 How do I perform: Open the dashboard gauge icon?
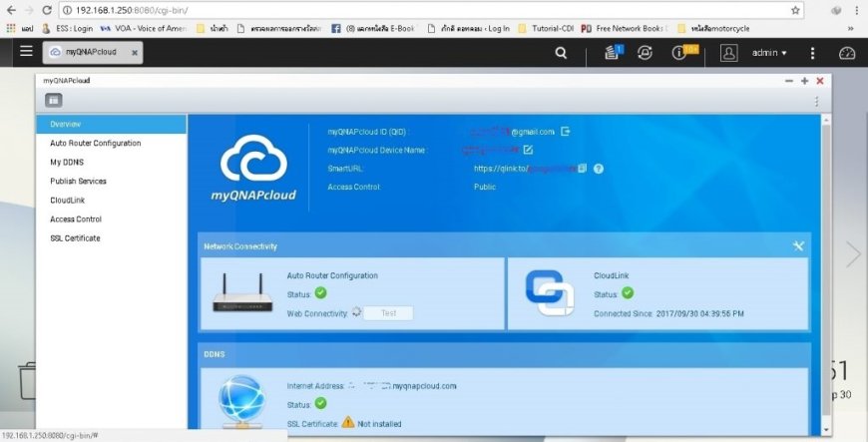[x=847, y=53]
